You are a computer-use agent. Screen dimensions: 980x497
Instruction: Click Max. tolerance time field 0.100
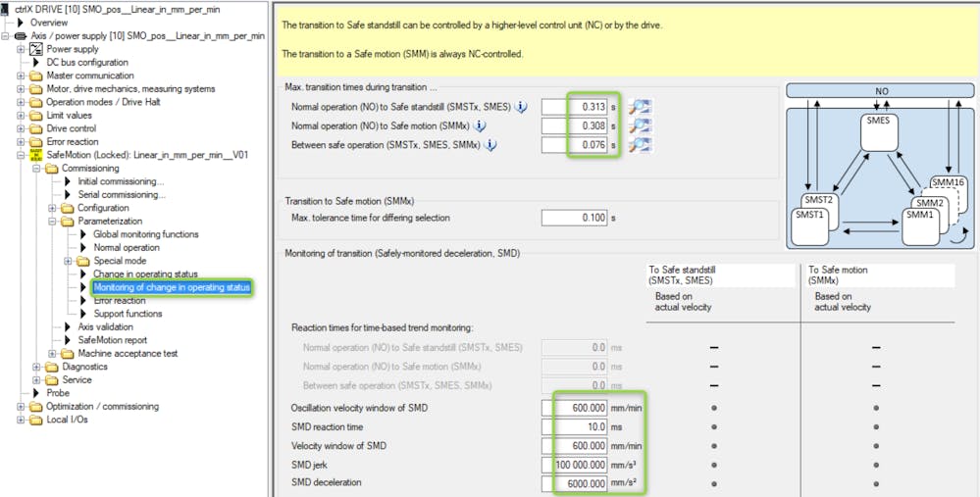[x=575, y=218]
